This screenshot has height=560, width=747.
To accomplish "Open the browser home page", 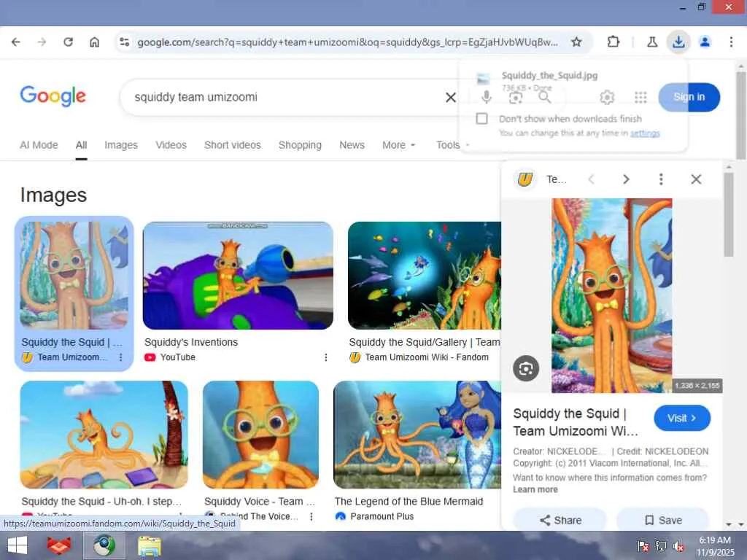I will (94, 42).
